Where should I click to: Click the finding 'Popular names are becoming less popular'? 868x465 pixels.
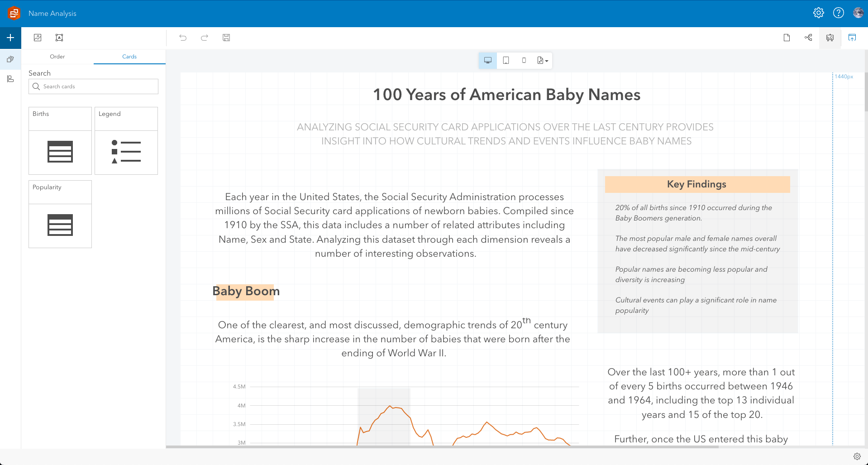pos(692,274)
